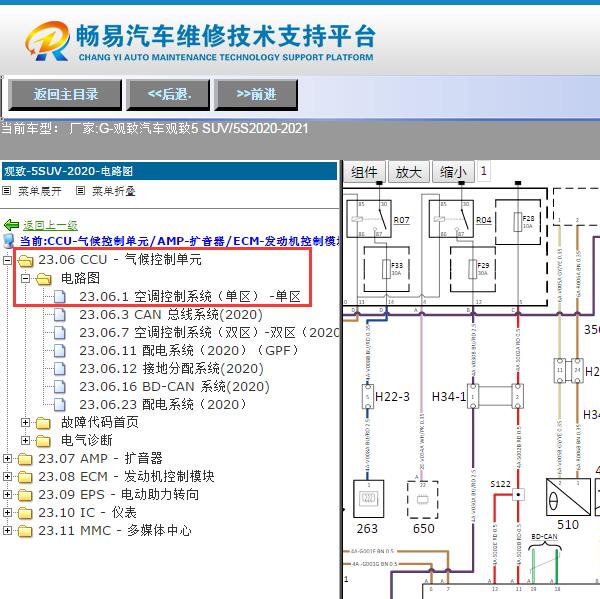
Task: Select 23.11 MMC - 多媒体中心 label
Action: 115,531
